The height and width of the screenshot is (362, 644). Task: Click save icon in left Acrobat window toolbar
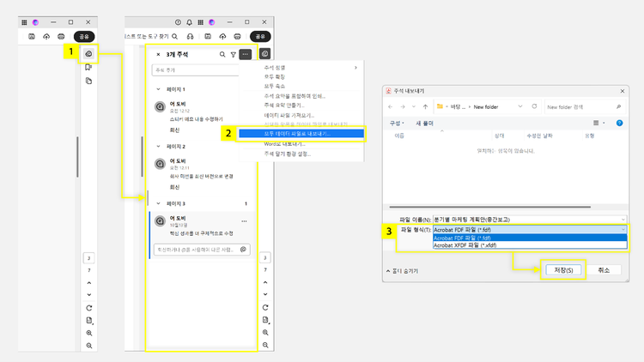click(x=32, y=37)
